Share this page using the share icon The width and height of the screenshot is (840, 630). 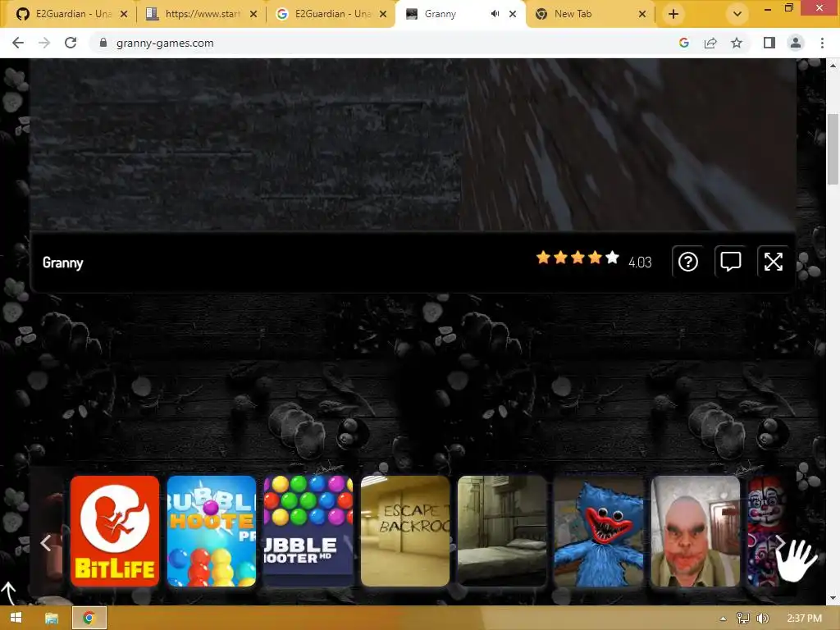pyautogui.click(x=710, y=43)
